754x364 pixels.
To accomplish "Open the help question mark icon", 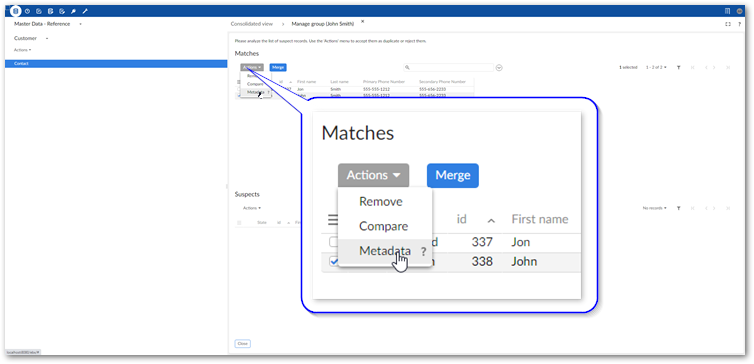I will (739, 24).
